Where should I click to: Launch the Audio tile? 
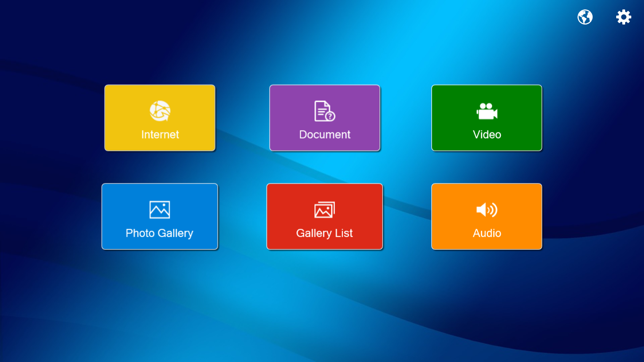[x=487, y=216]
